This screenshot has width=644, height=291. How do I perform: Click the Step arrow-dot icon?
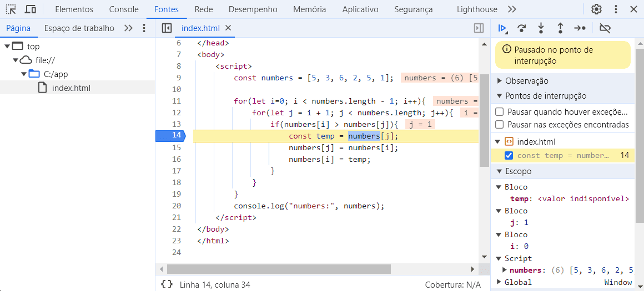point(580,28)
